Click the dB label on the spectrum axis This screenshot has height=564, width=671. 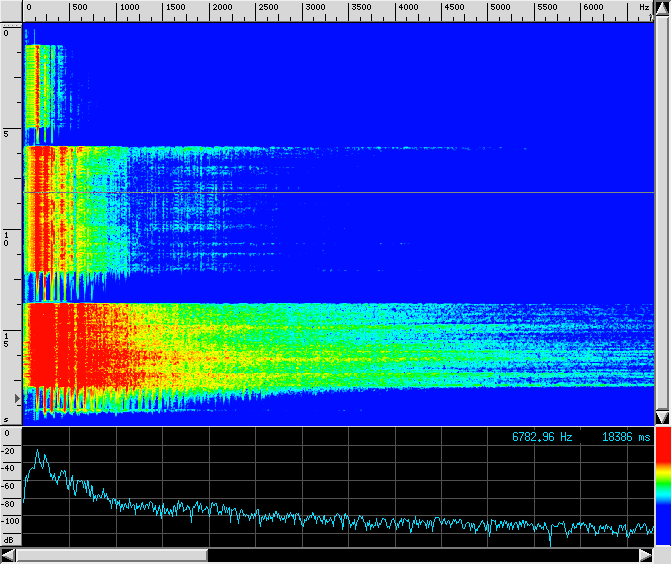[x=8, y=539]
